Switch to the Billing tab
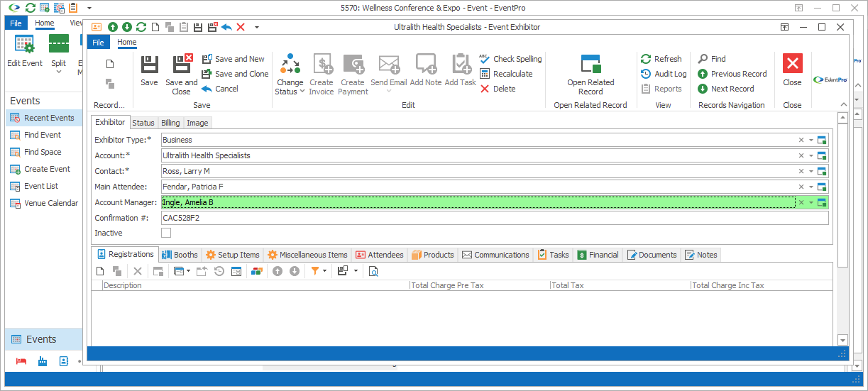Image resolution: width=868 pixels, height=391 pixels. click(x=170, y=123)
